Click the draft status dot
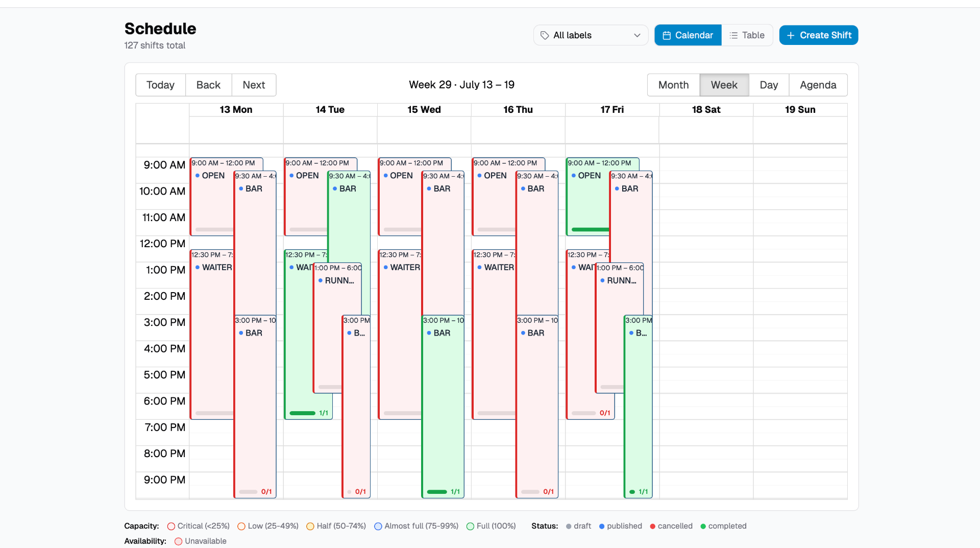 coord(569,526)
